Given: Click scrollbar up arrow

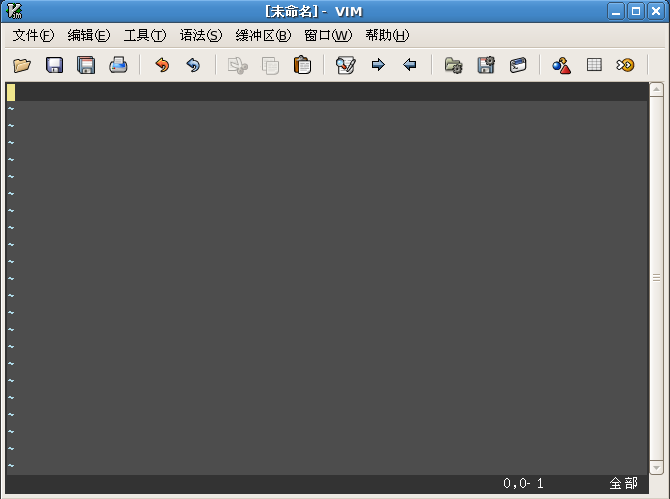Looking at the screenshot, I should click(x=656, y=89).
